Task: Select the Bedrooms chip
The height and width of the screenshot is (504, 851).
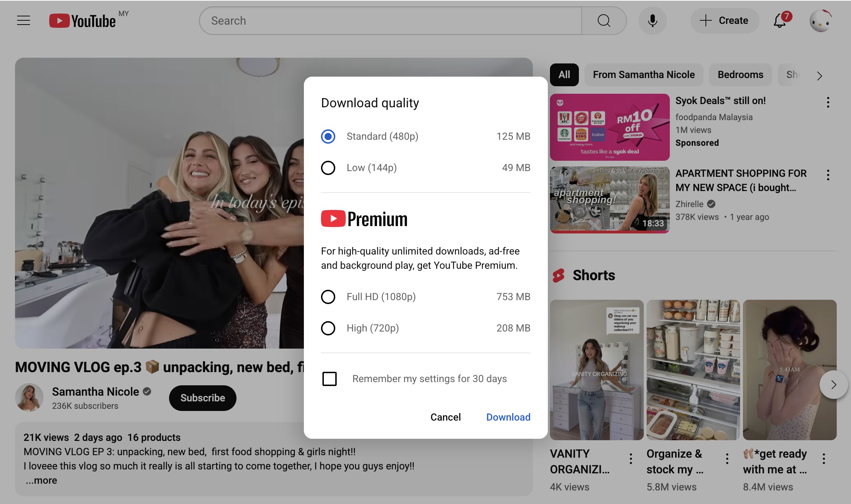Action: tap(740, 75)
